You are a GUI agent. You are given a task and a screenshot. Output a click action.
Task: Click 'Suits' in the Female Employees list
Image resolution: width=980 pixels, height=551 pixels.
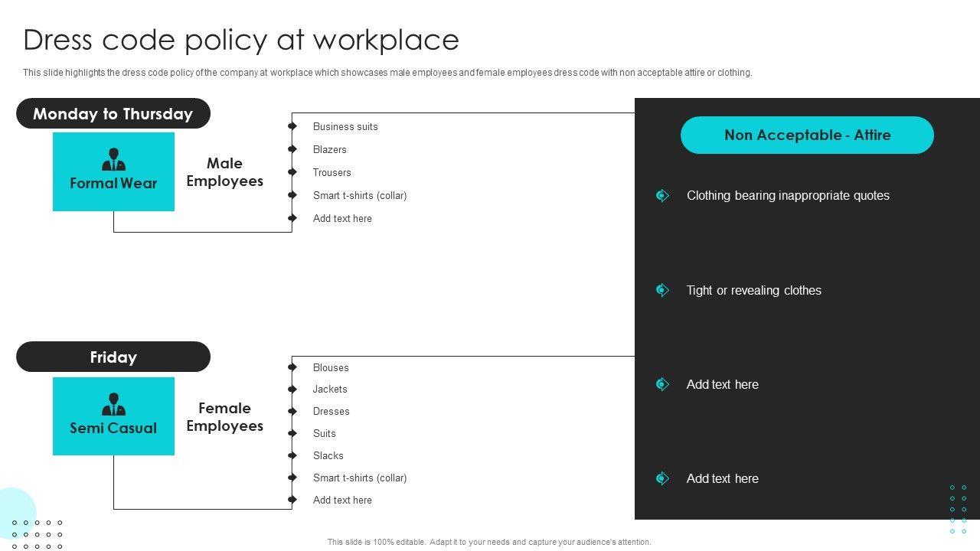(x=325, y=433)
